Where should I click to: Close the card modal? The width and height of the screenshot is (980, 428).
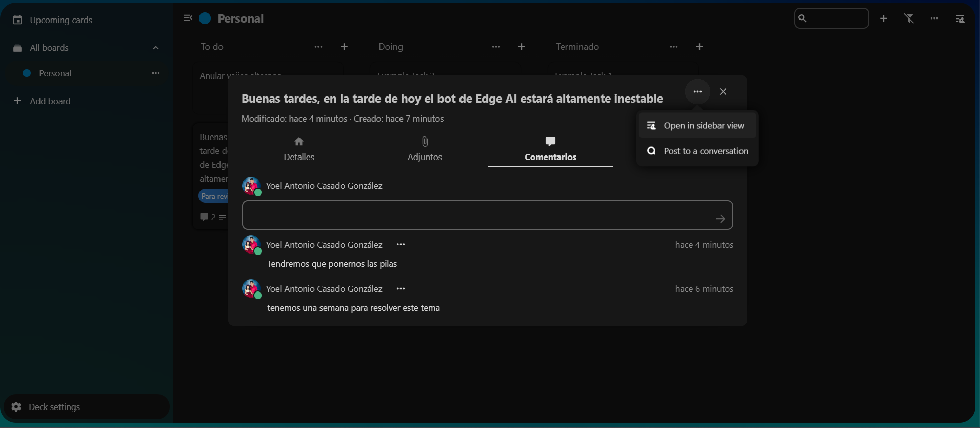723,92
